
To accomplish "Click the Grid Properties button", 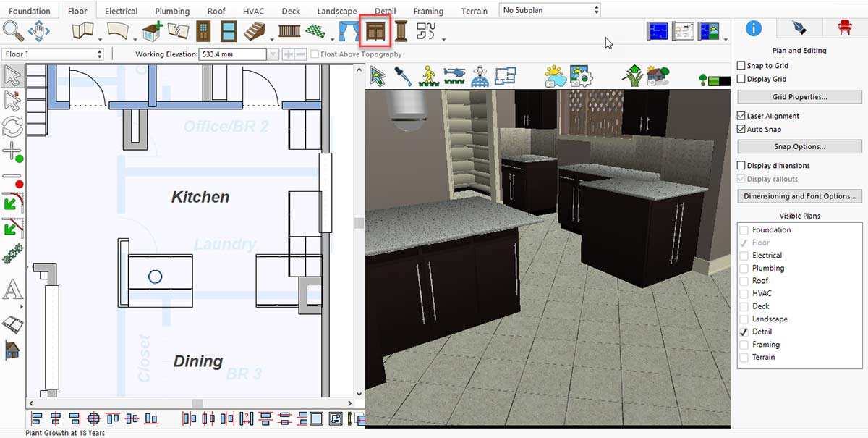I will (799, 97).
